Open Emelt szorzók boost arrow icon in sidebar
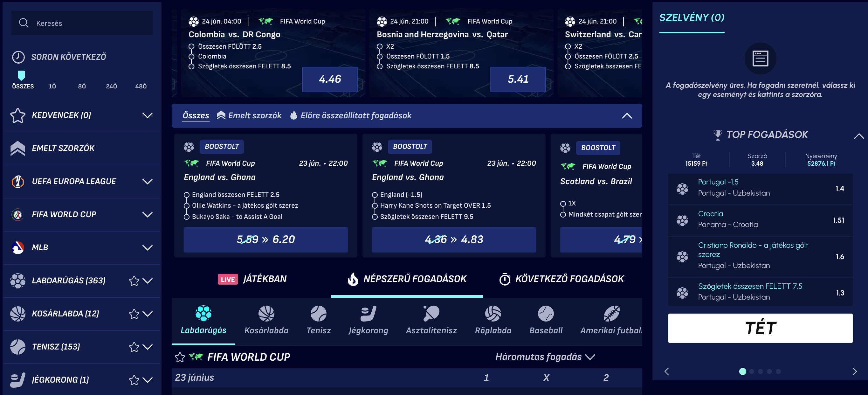This screenshot has height=395, width=868. pyautogui.click(x=18, y=148)
